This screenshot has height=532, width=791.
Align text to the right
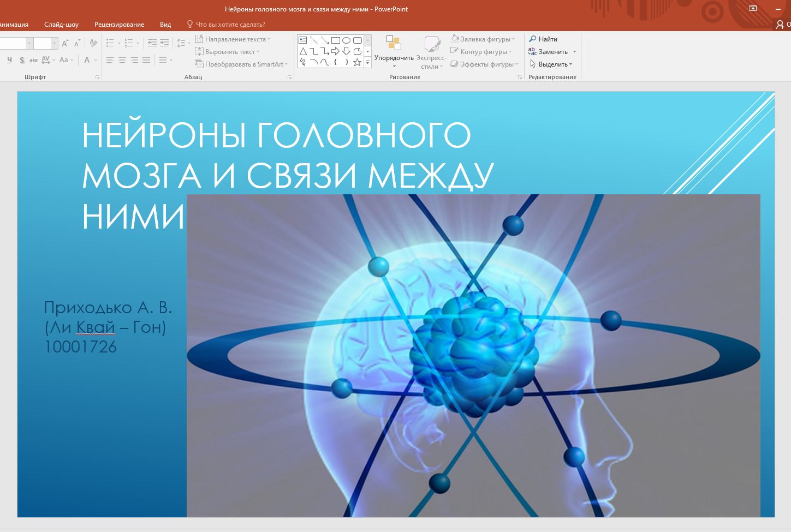134,60
